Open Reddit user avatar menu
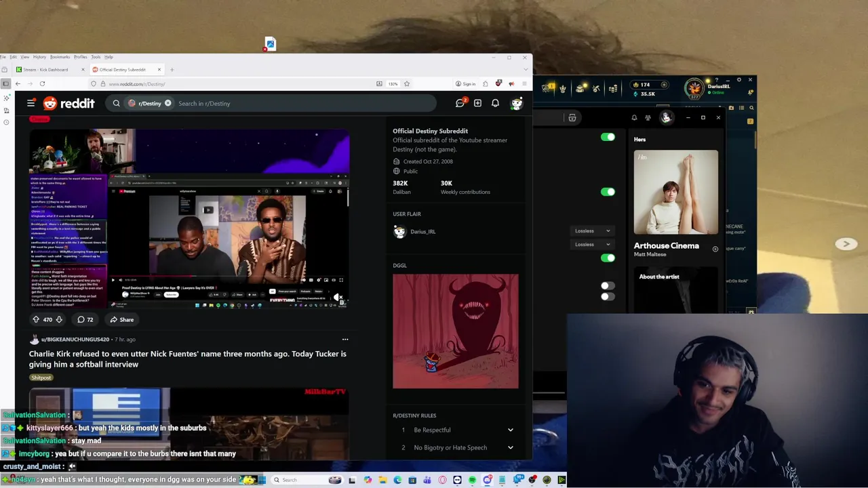The width and height of the screenshot is (868, 488). tap(517, 103)
